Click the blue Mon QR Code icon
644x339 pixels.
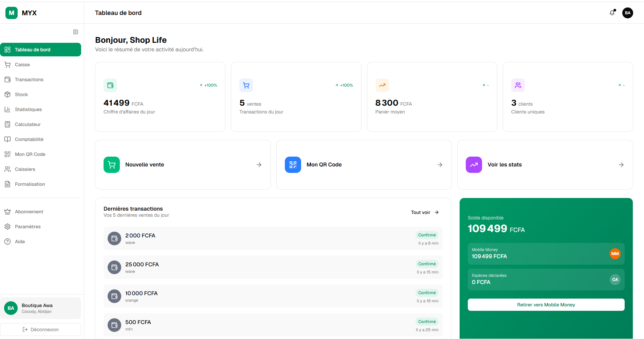293,165
